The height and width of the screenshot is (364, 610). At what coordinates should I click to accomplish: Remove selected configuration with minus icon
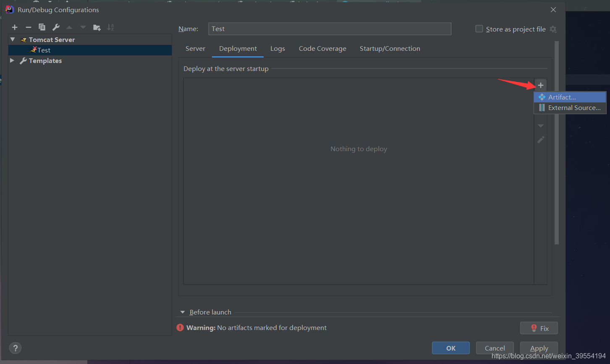[x=29, y=27]
